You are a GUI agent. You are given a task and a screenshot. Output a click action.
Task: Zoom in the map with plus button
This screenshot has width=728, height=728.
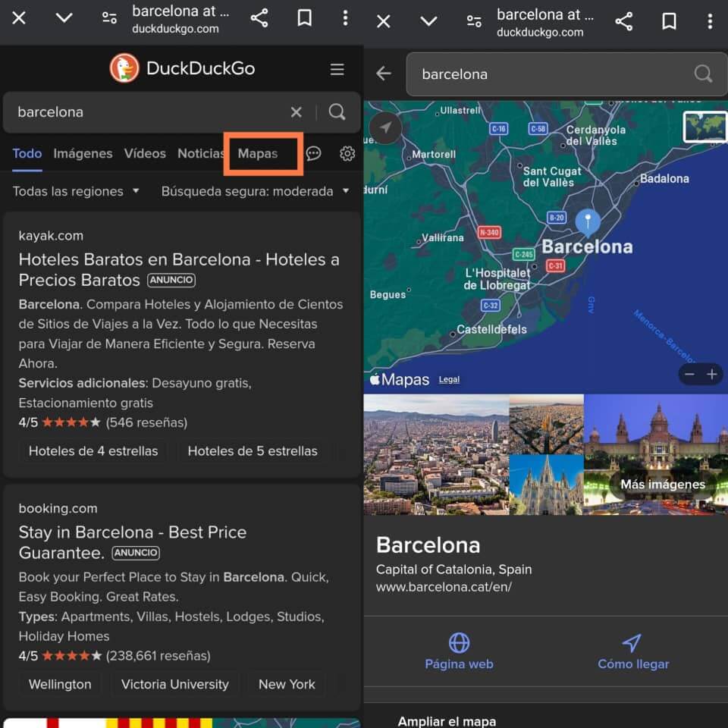[x=712, y=374]
